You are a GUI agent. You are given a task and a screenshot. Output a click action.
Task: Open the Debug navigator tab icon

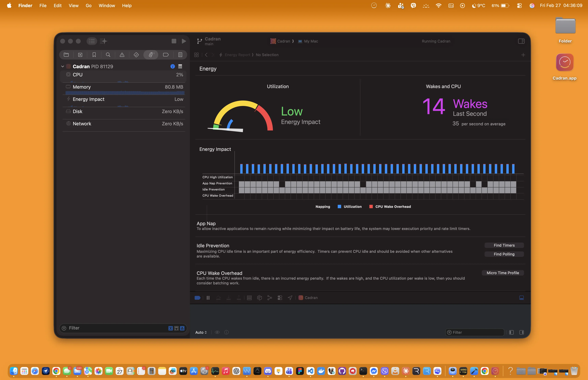(151, 55)
